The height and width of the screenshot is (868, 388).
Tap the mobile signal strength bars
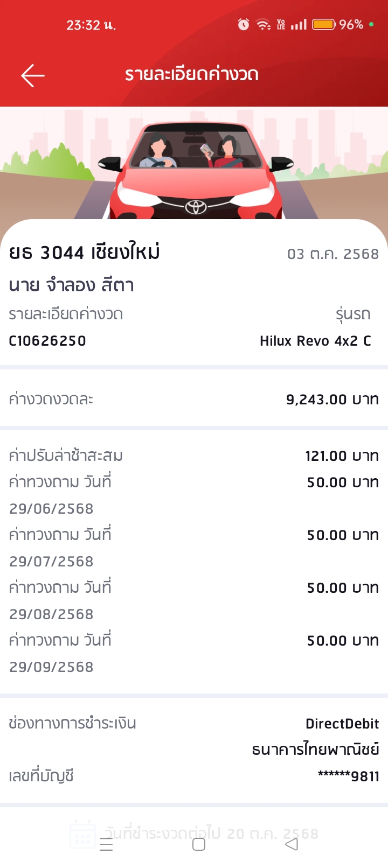coord(299,24)
